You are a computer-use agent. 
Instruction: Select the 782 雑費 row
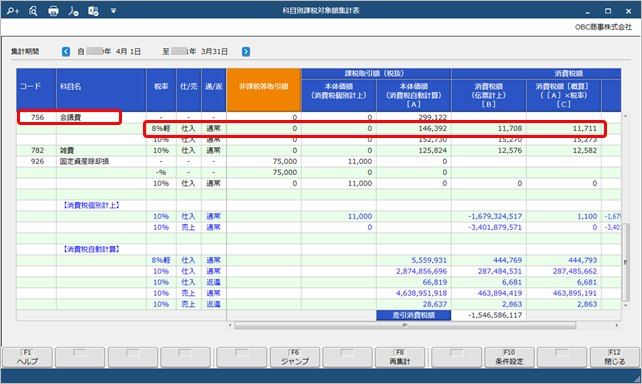319,151
